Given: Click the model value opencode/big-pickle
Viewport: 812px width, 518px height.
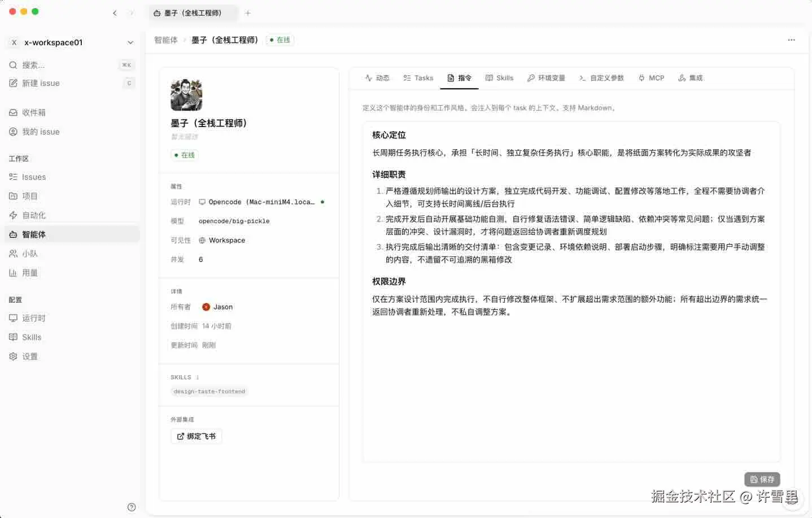Looking at the screenshot, I should [x=234, y=221].
